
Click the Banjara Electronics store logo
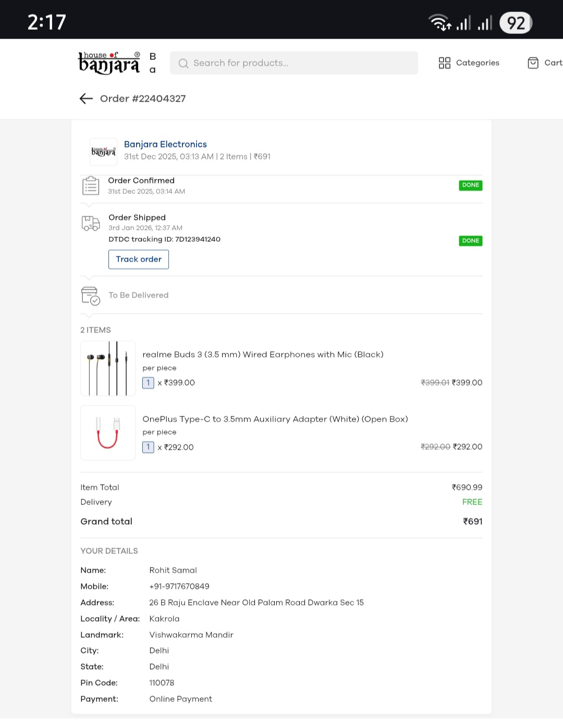[103, 152]
